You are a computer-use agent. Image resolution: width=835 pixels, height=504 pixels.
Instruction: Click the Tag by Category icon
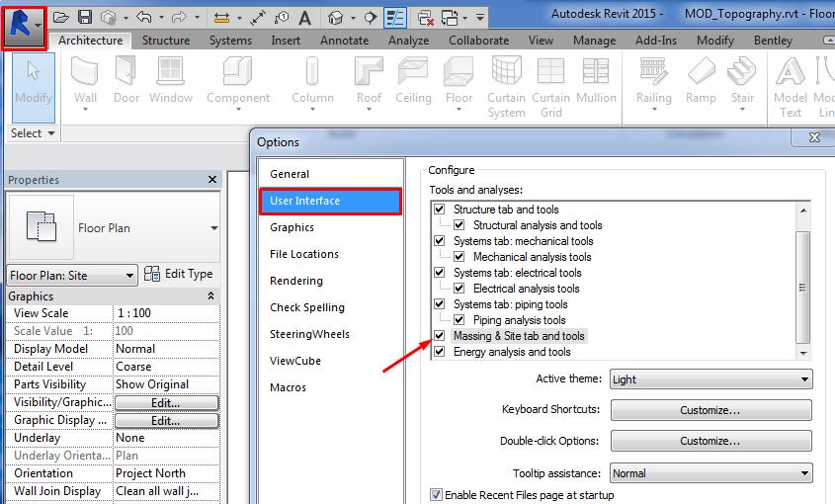click(x=282, y=18)
